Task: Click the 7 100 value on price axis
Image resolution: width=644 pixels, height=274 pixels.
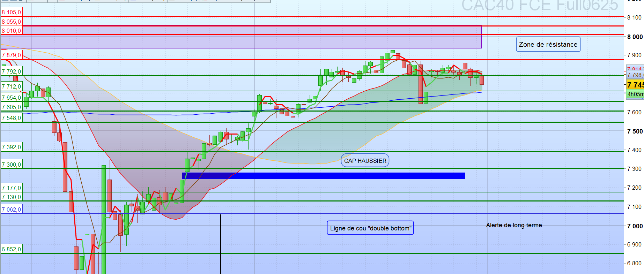Action: pos(634,207)
